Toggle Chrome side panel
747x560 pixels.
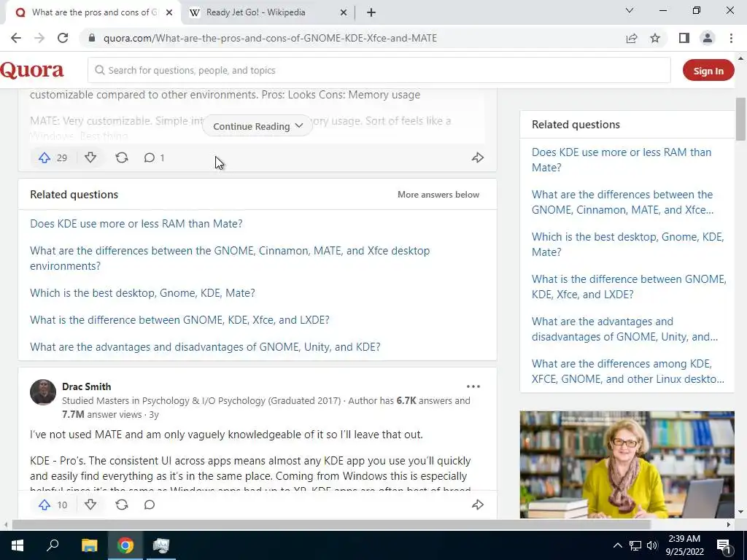click(x=684, y=38)
